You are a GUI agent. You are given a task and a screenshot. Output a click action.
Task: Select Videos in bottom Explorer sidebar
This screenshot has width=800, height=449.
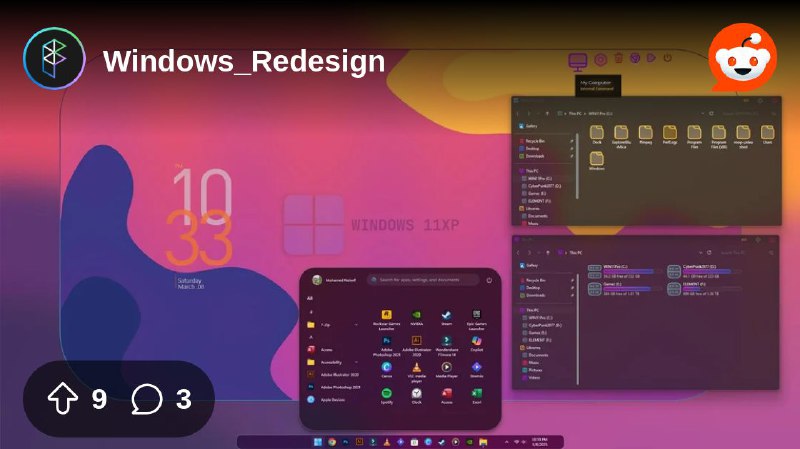click(x=531, y=378)
